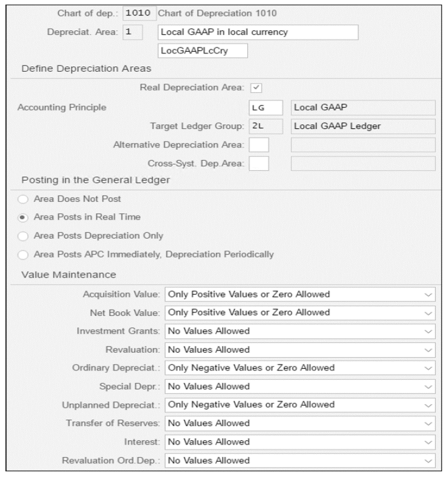Click the Alternative Depreciation Area input
Image resolution: width=448 pixels, height=478 pixels.
pos(259,145)
